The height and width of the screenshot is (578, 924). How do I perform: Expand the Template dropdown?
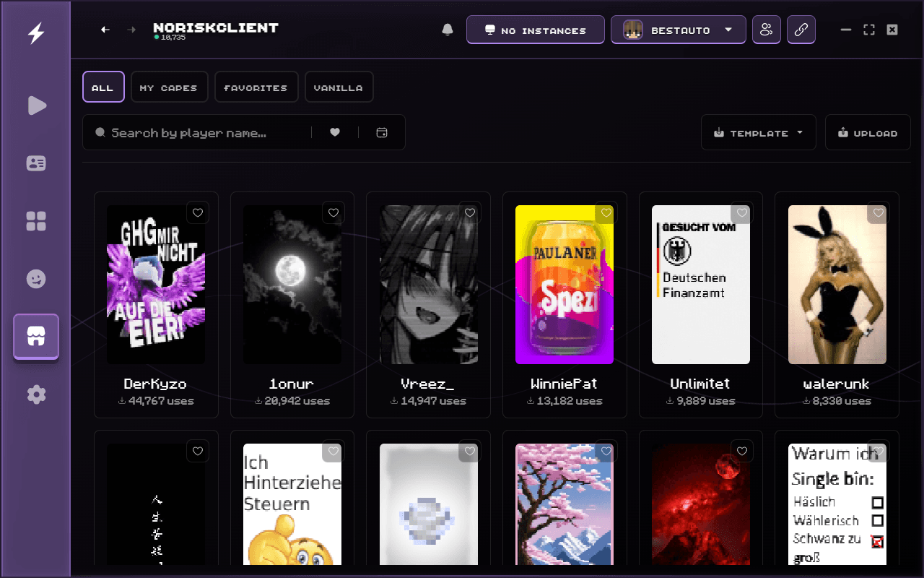coord(759,132)
